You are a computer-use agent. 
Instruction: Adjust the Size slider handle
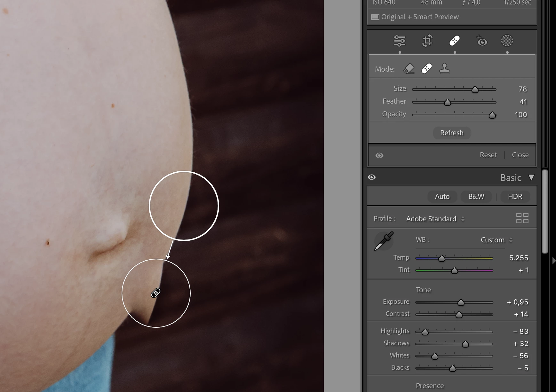(475, 90)
